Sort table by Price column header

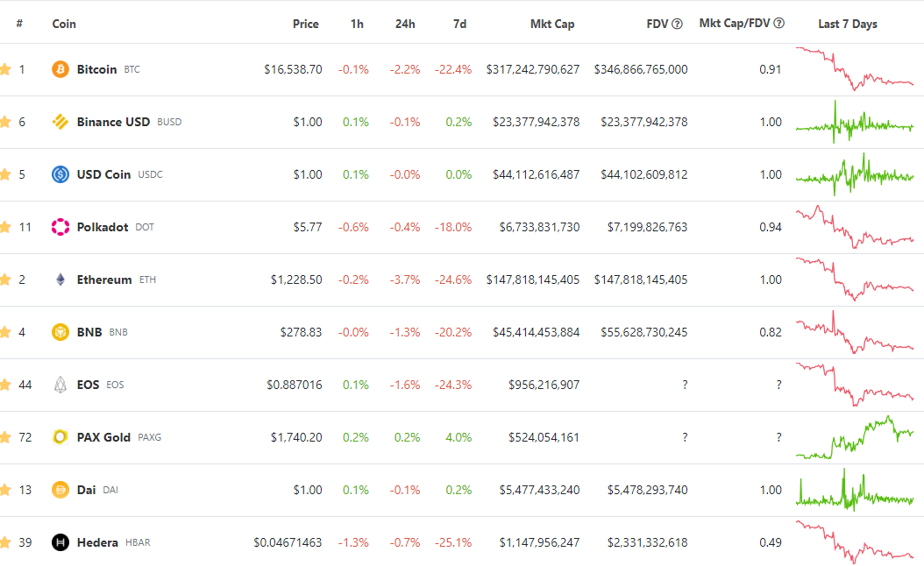(305, 24)
